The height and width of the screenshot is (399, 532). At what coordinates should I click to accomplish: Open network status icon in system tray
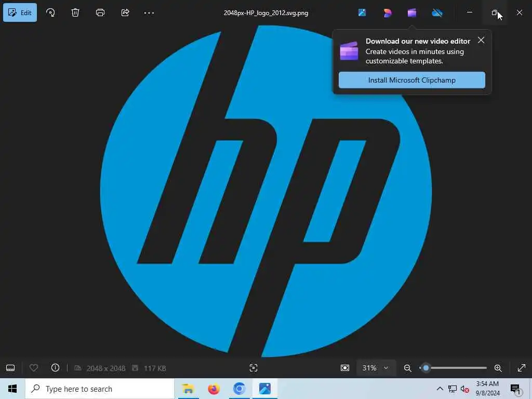(453, 389)
